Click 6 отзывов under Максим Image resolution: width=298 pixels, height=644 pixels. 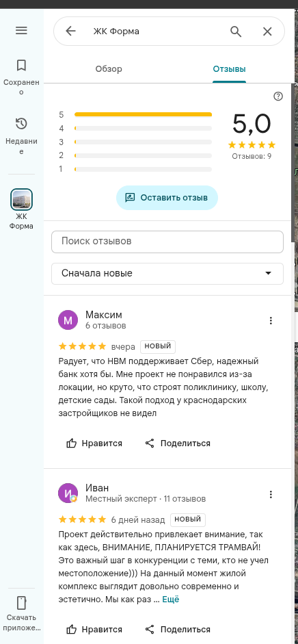[x=106, y=326]
